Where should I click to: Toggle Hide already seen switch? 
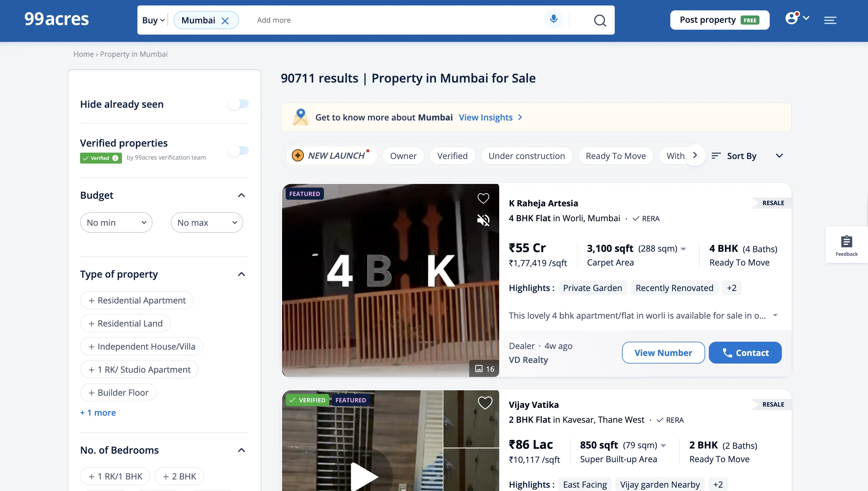tap(238, 104)
